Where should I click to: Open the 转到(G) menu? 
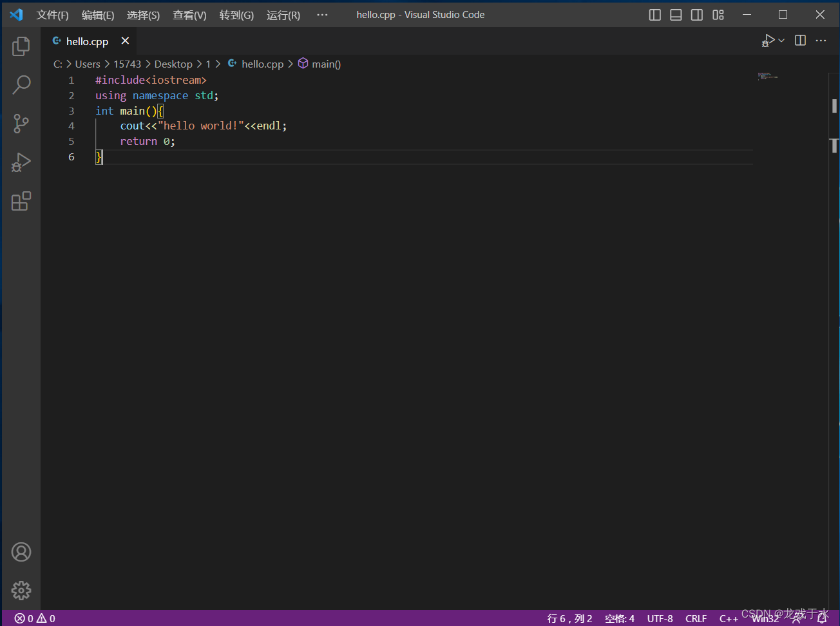pyautogui.click(x=236, y=15)
